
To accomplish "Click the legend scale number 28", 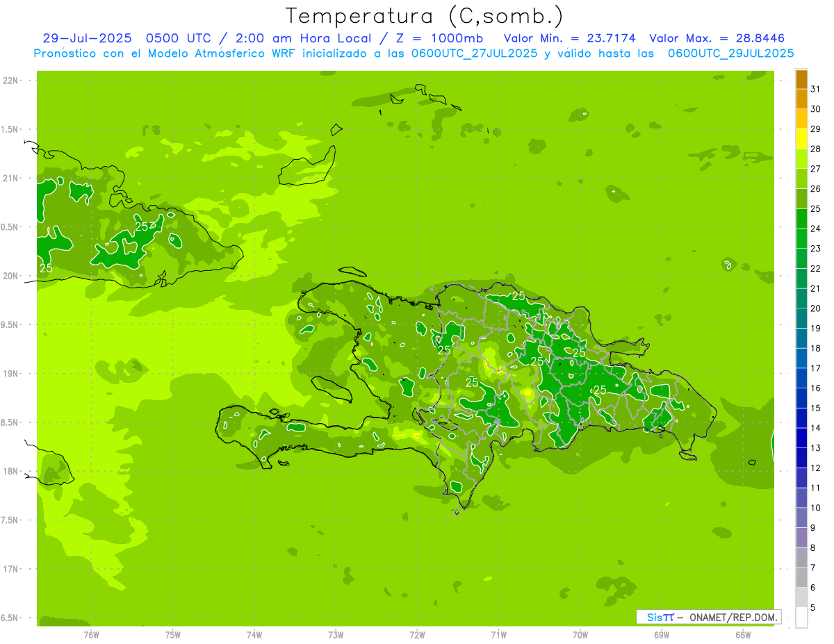I will click(815, 149).
